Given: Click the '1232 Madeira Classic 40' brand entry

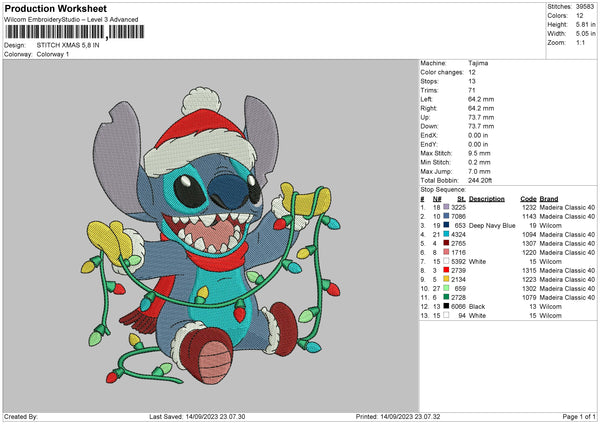Looking at the screenshot, I should (x=559, y=207).
